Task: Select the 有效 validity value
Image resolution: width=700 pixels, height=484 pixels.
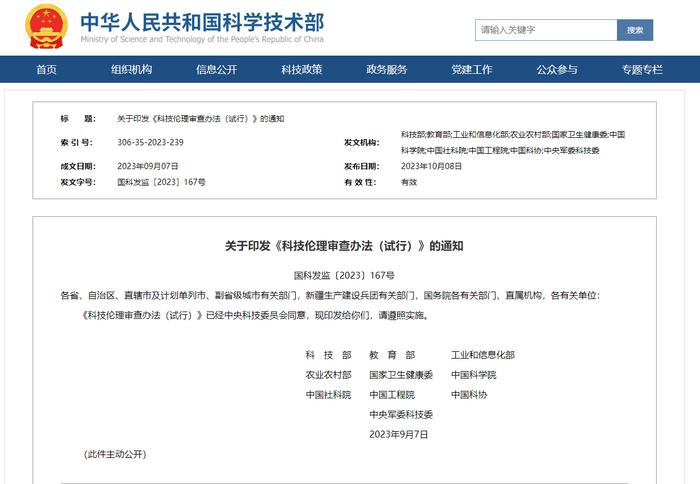Action: point(409,182)
